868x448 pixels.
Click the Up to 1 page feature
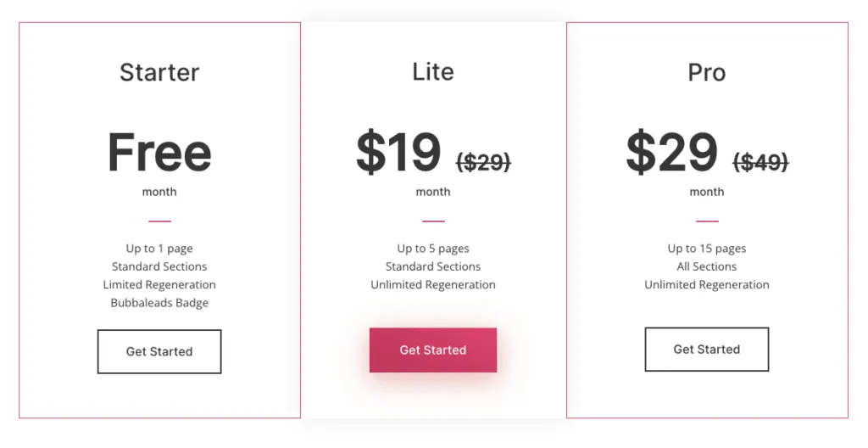159,249
